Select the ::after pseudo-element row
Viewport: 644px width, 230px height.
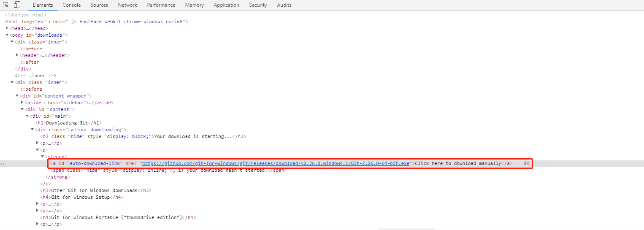coord(30,62)
